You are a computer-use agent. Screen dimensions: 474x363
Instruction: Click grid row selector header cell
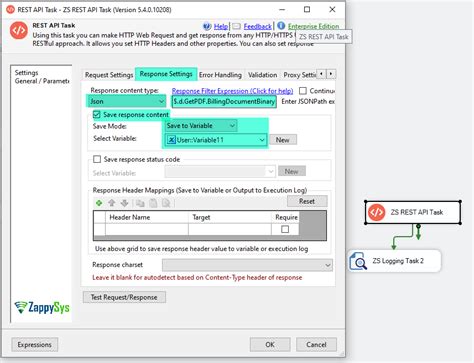pos(99,217)
